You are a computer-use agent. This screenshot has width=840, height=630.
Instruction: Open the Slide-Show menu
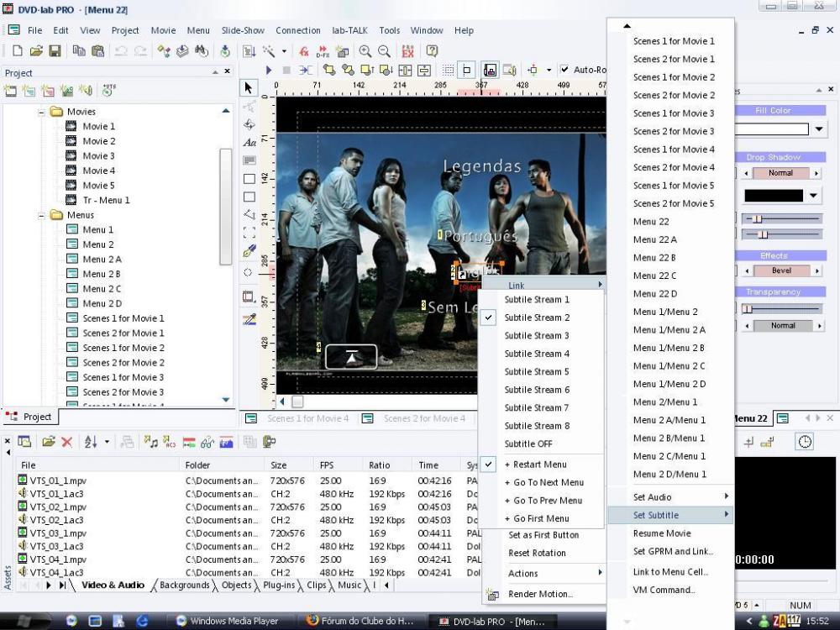point(243,30)
